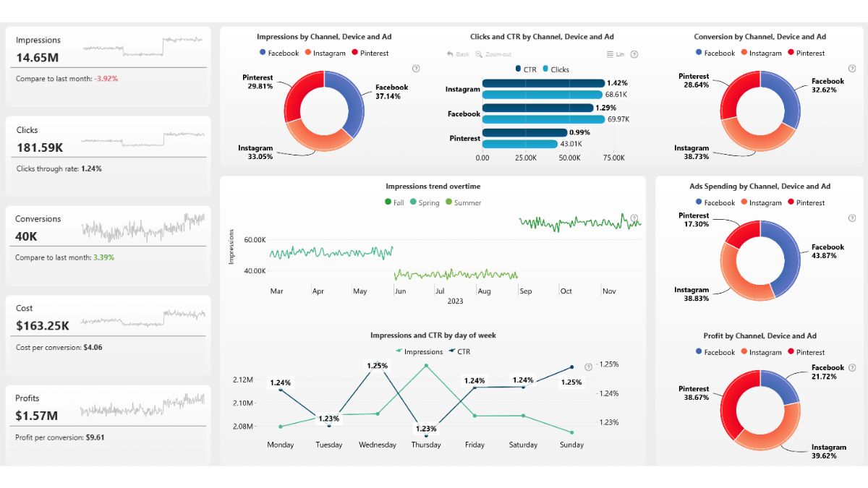Select the Profits $1.57M KPI card
868x488 pixels.
tap(109, 424)
